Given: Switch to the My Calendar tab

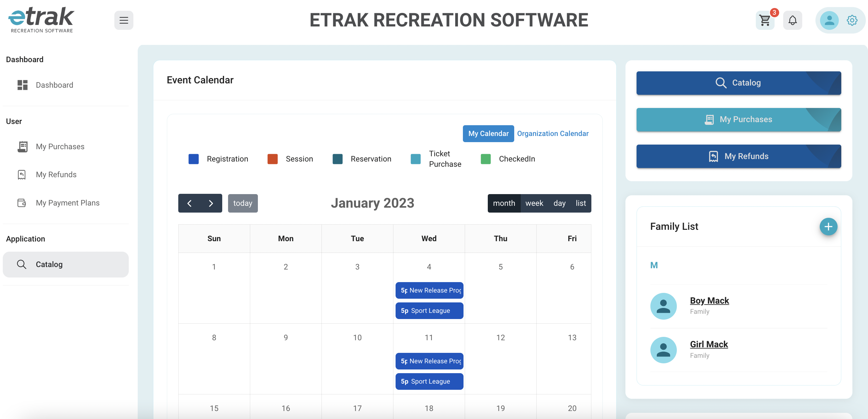Looking at the screenshot, I should coord(488,134).
